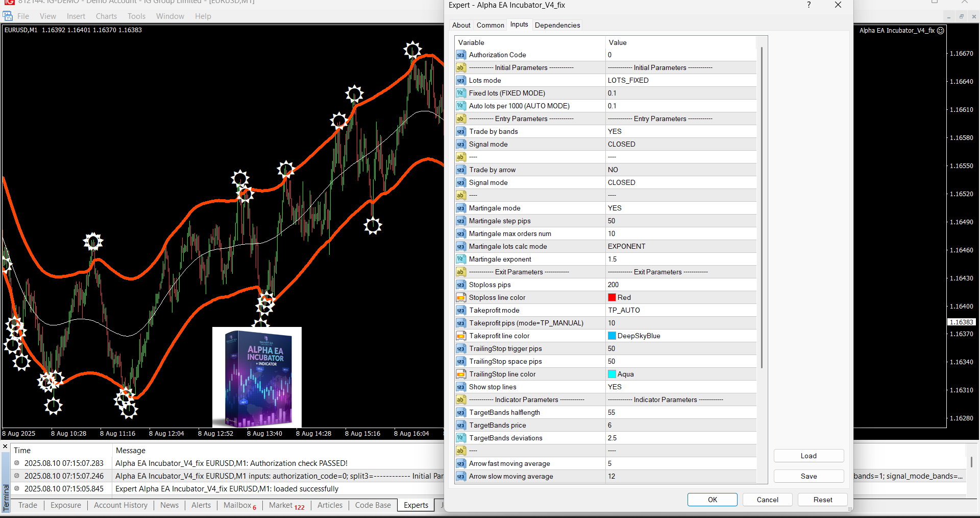The width and height of the screenshot is (980, 518).
Task: Close the Terminal panel with X icon
Action: tap(6, 446)
